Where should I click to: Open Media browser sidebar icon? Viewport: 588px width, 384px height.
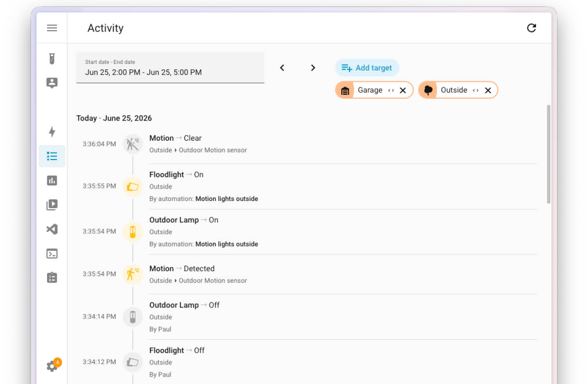click(52, 205)
